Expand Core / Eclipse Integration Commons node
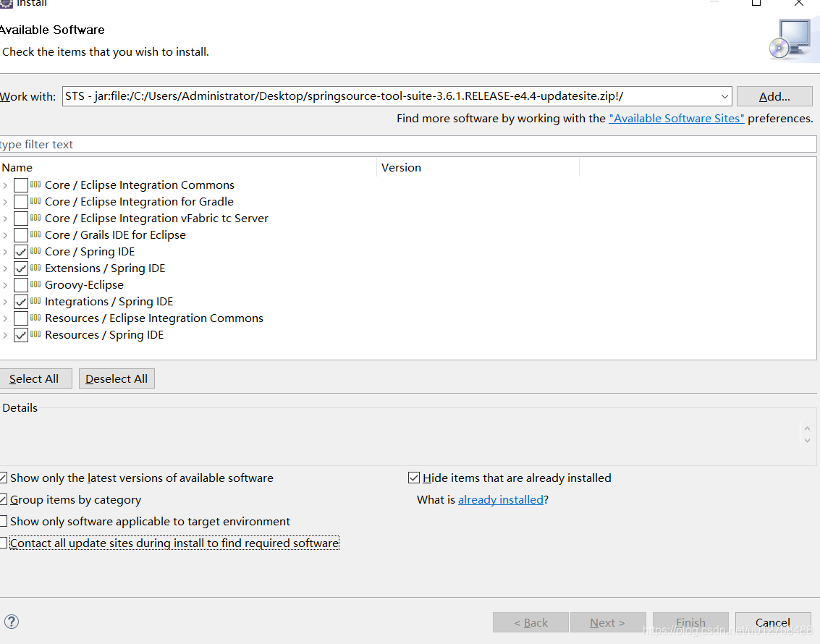 point(5,185)
